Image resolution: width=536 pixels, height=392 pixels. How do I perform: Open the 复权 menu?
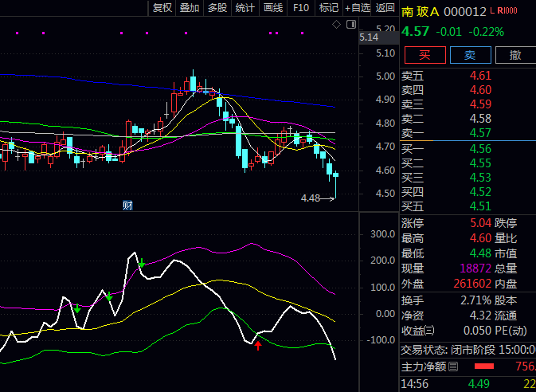[162, 7]
